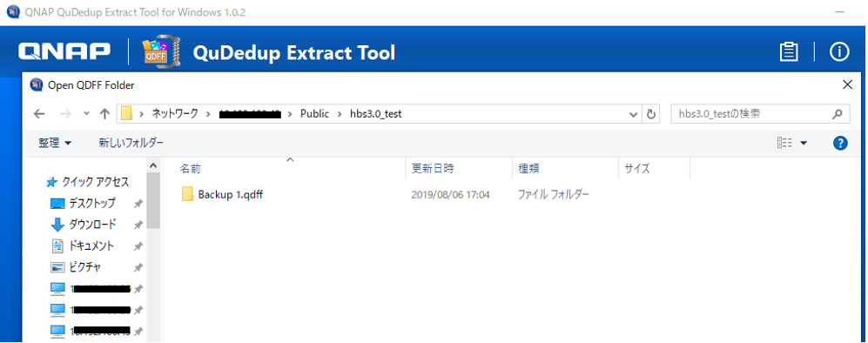Click the 2019/08/06 17:04 date cell
868x343 pixels.
[x=451, y=195]
